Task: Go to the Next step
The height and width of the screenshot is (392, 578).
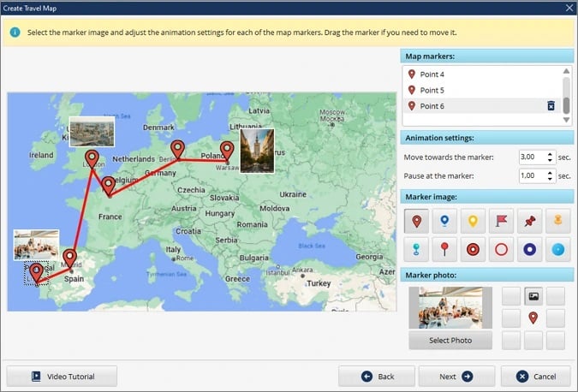Action: pos(456,377)
